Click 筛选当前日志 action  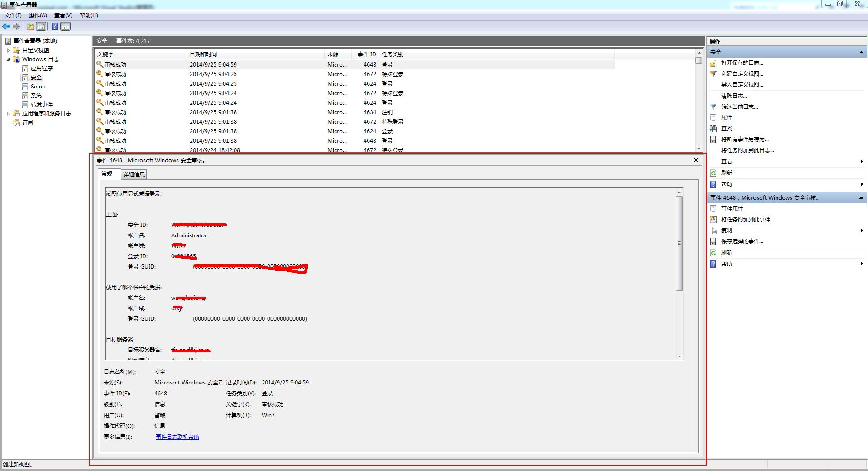pos(739,107)
